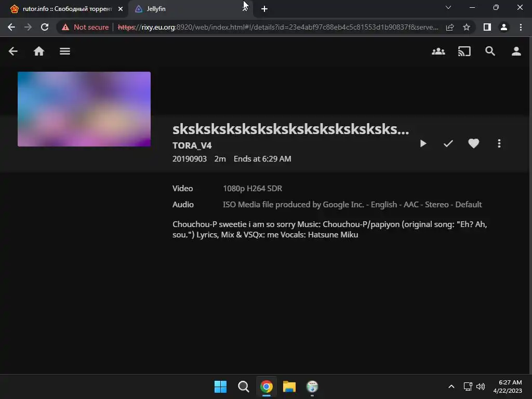Open the tab search dropdown
Image resolution: width=532 pixels, height=399 pixels.
(x=448, y=7)
